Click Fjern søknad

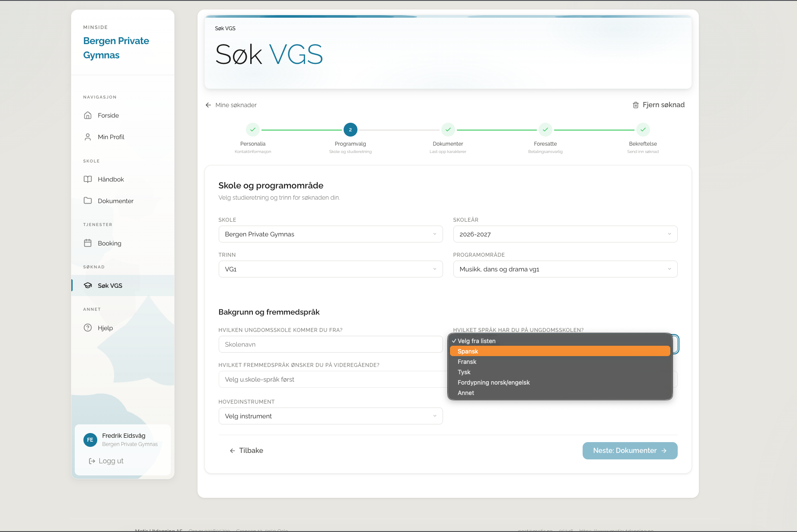click(x=659, y=105)
